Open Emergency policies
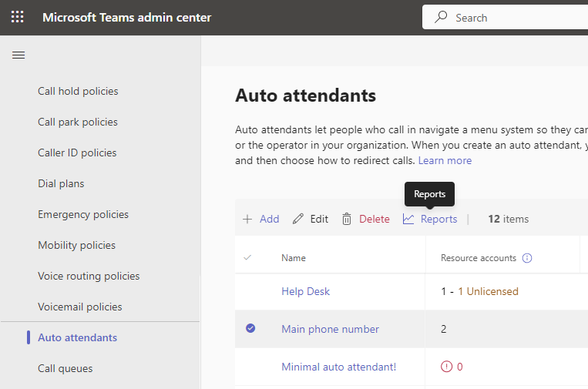The height and width of the screenshot is (389, 588). point(83,214)
